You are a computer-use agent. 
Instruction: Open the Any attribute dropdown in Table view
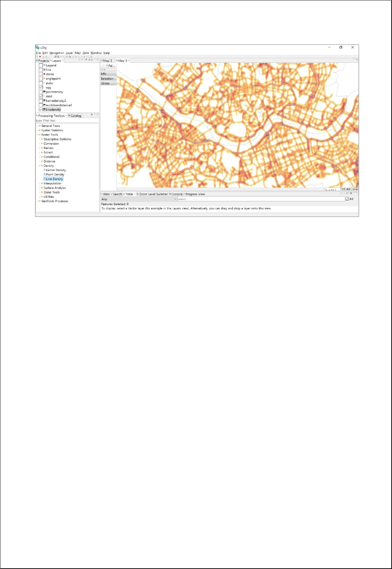pos(139,199)
